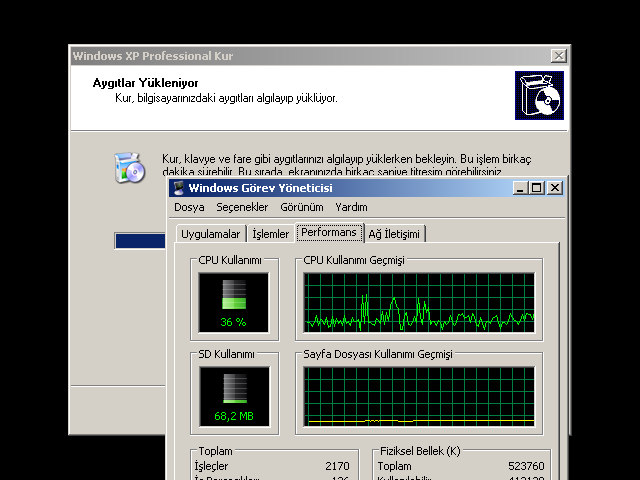Close the Windows XP Professional Kur window

tap(558, 56)
